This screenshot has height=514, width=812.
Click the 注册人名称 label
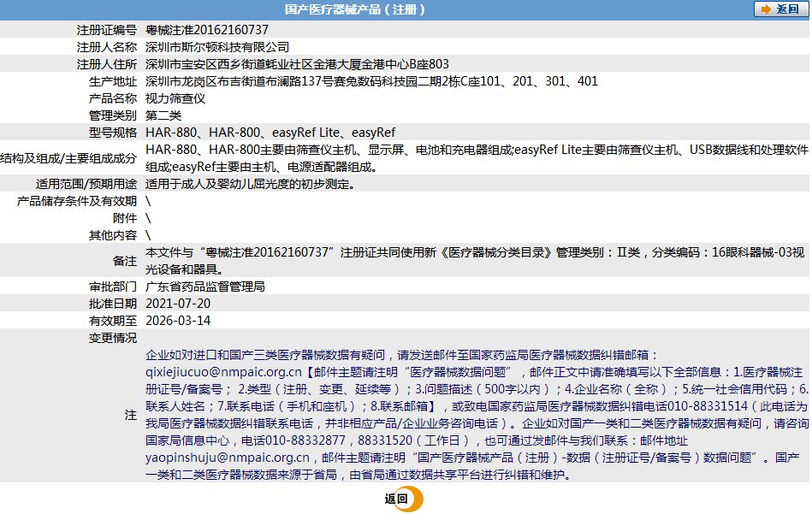coord(107,47)
